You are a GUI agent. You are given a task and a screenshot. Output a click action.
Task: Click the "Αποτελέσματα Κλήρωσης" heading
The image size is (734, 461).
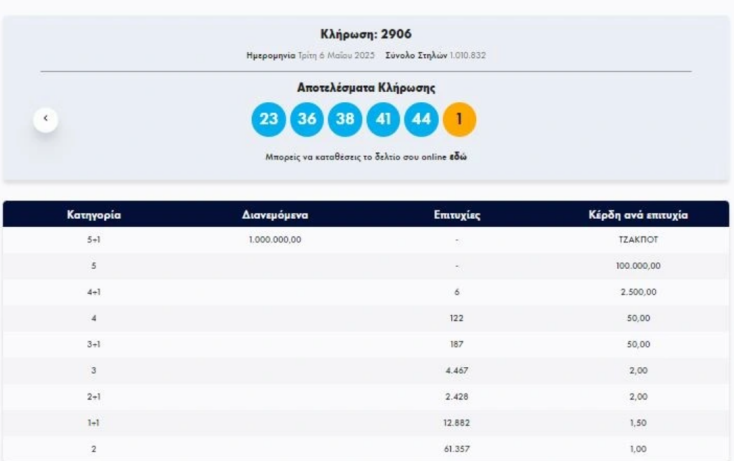point(365,88)
